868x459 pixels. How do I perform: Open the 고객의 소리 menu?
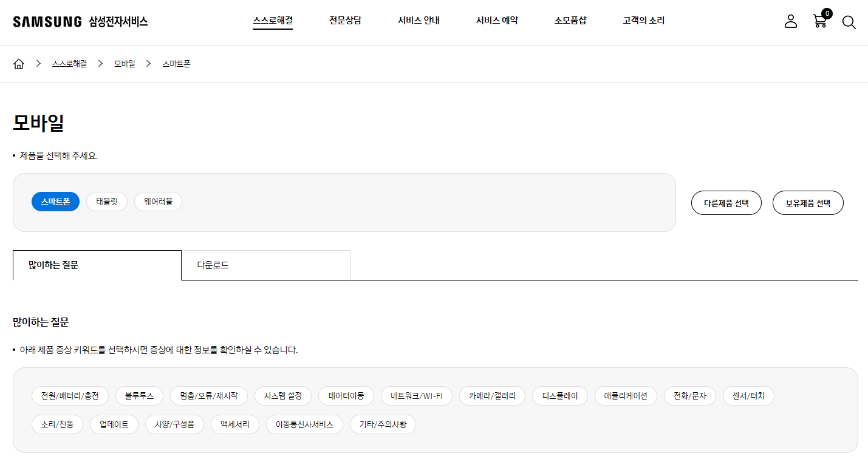(x=643, y=21)
